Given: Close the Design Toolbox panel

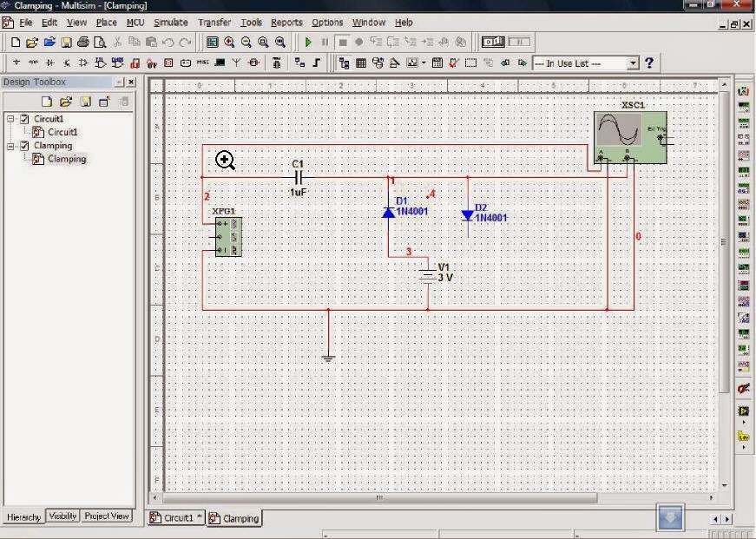Looking at the screenshot, I should tap(131, 82).
